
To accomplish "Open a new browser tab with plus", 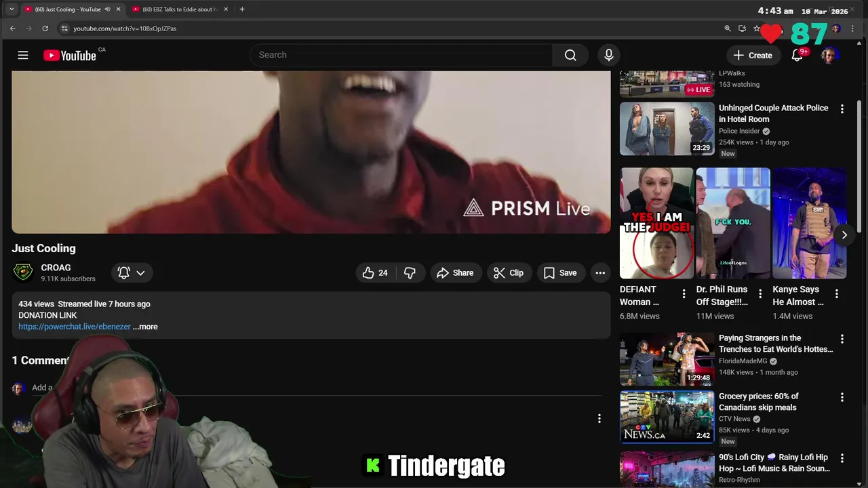I will click(x=242, y=9).
